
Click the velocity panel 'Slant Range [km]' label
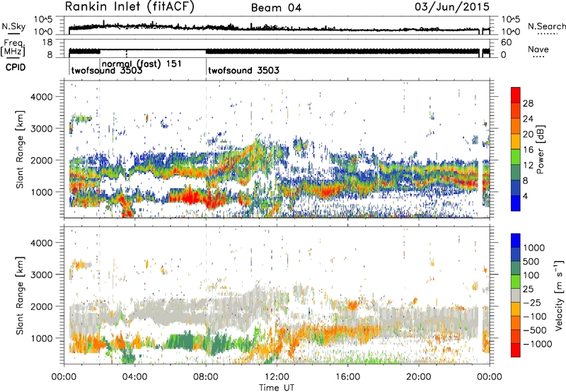[x=20, y=295]
